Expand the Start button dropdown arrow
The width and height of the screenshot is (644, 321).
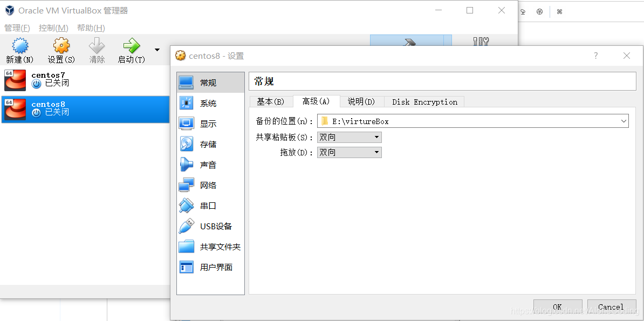point(157,50)
